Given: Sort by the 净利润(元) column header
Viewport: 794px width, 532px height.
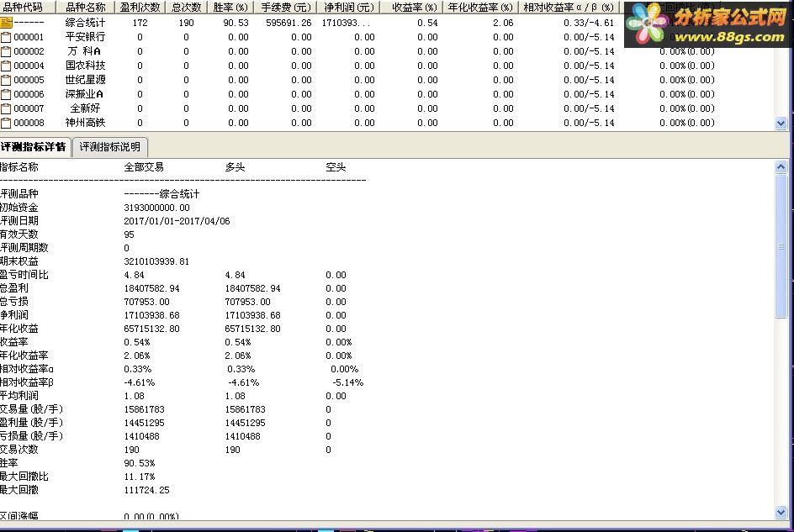Looking at the screenshot, I should tap(349, 7).
